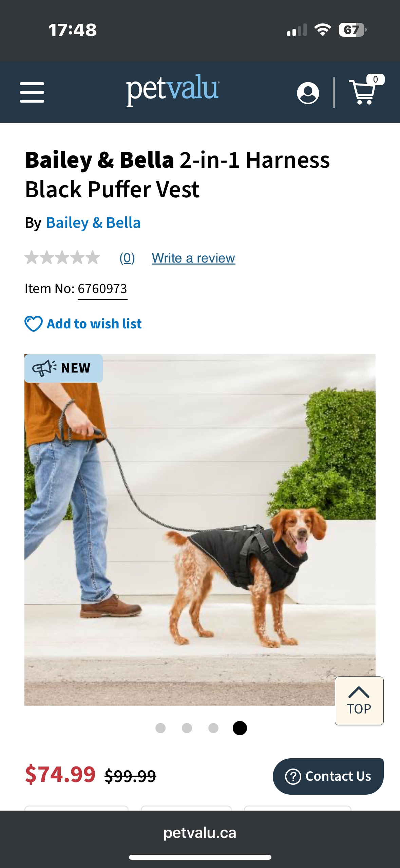
Task: Open the (0) reviews count link
Action: (x=127, y=258)
